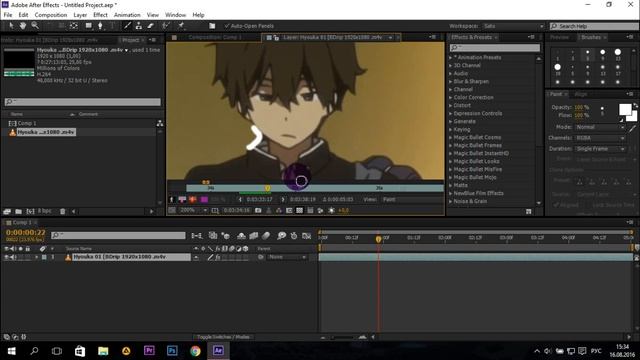Viewport: 640px width, 360px height.
Task: Select the Selection arrow tool
Action: tap(11, 26)
